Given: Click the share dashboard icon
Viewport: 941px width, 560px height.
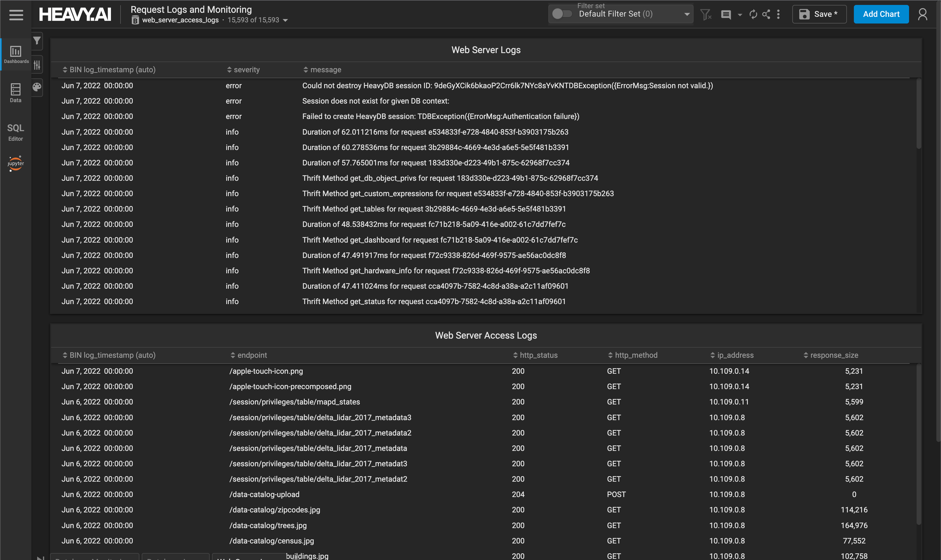Looking at the screenshot, I should click(x=766, y=14).
